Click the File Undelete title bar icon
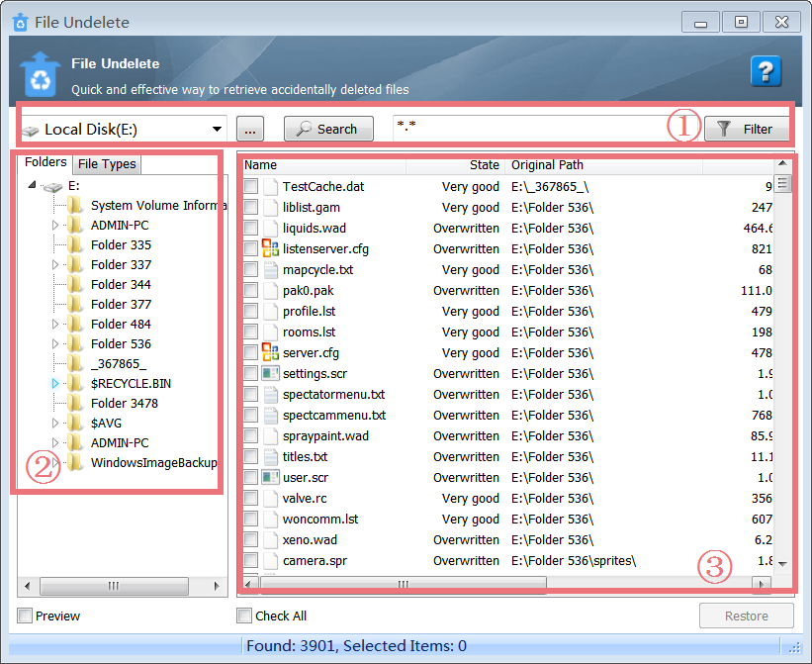Screen dimensions: 812x664 (21, 22)
